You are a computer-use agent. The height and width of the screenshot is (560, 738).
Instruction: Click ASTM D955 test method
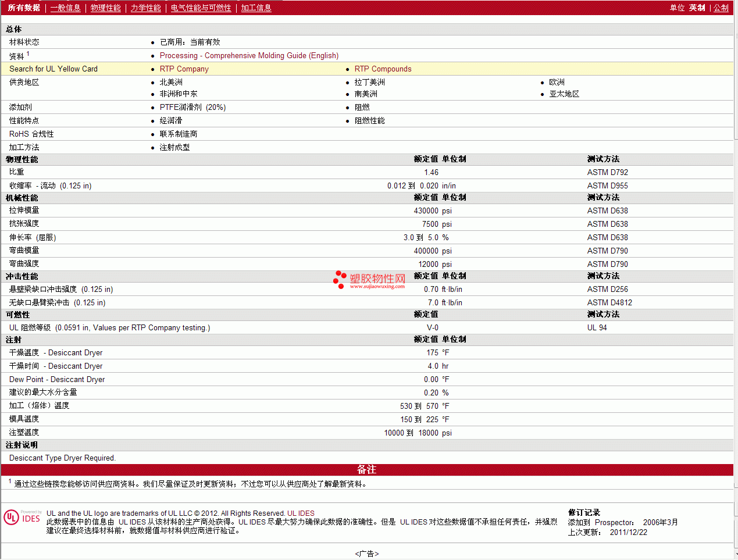pyautogui.click(x=607, y=186)
